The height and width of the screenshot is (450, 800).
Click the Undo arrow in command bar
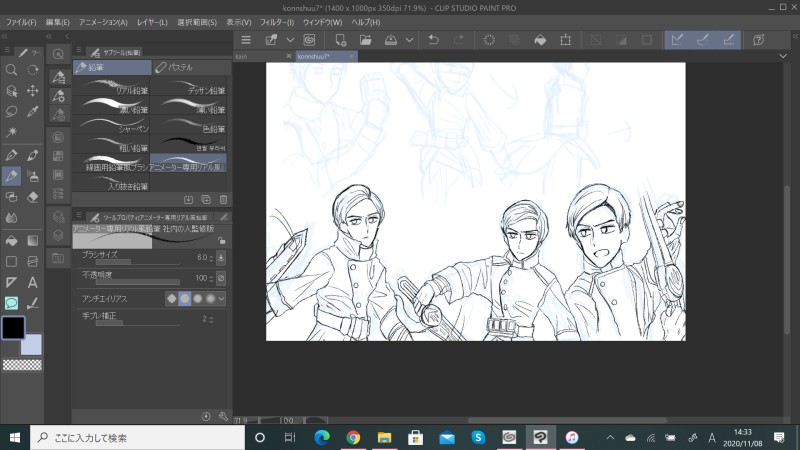click(x=433, y=40)
